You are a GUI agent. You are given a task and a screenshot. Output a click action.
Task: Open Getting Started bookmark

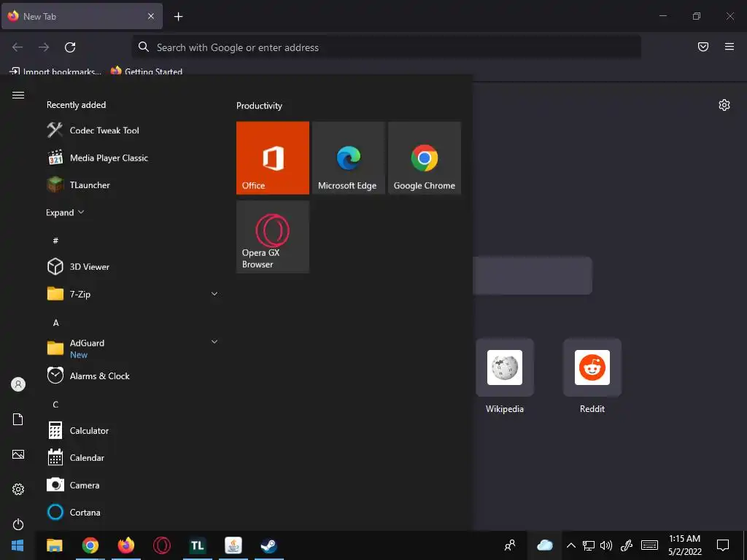coord(147,71)
